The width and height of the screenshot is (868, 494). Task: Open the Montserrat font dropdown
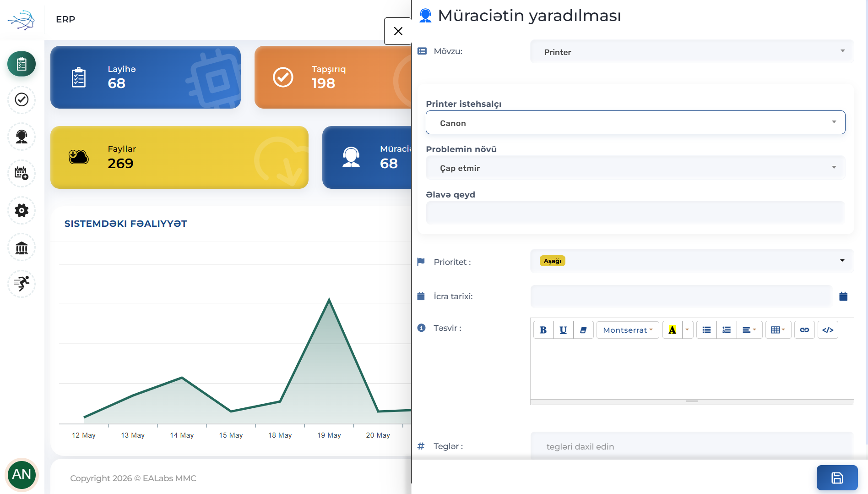[x=628, y=330]
